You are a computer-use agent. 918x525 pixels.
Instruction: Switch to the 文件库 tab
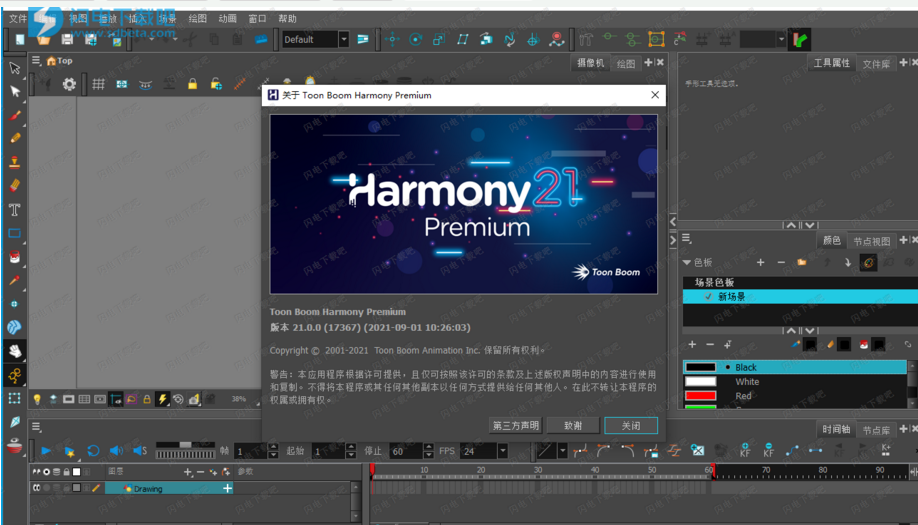tap(876, 64)
